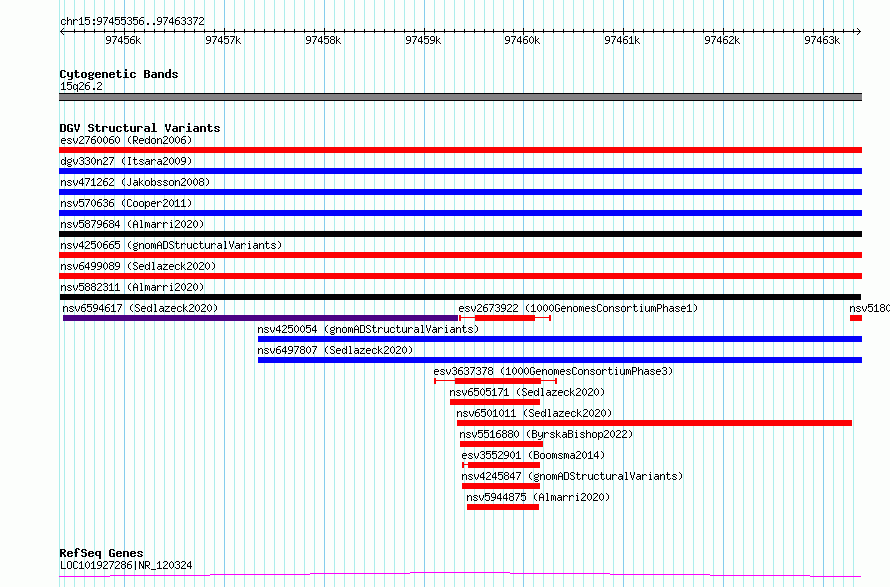890x587 pixels.
Task: Select the red bar of nsv4245847
Action: pos(501,486)
